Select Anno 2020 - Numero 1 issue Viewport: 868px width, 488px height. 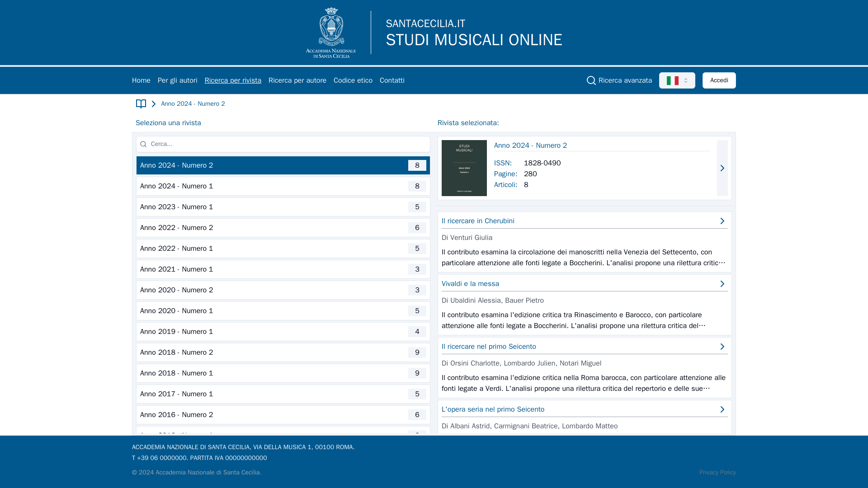point(283,311)
